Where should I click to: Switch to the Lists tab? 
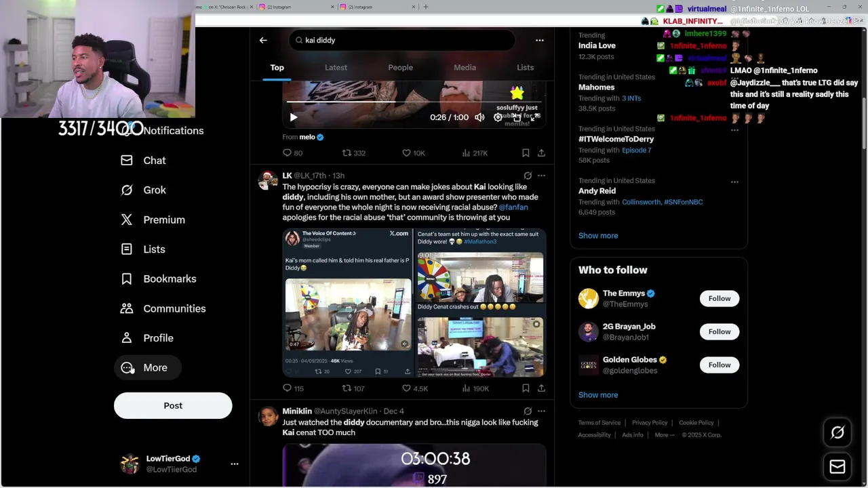(x=525, y=67)
